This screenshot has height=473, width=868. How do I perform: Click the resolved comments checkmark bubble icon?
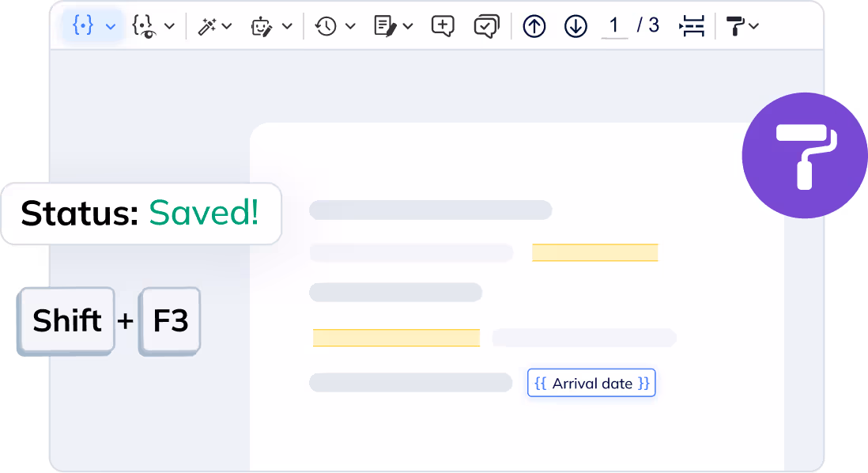485,26
